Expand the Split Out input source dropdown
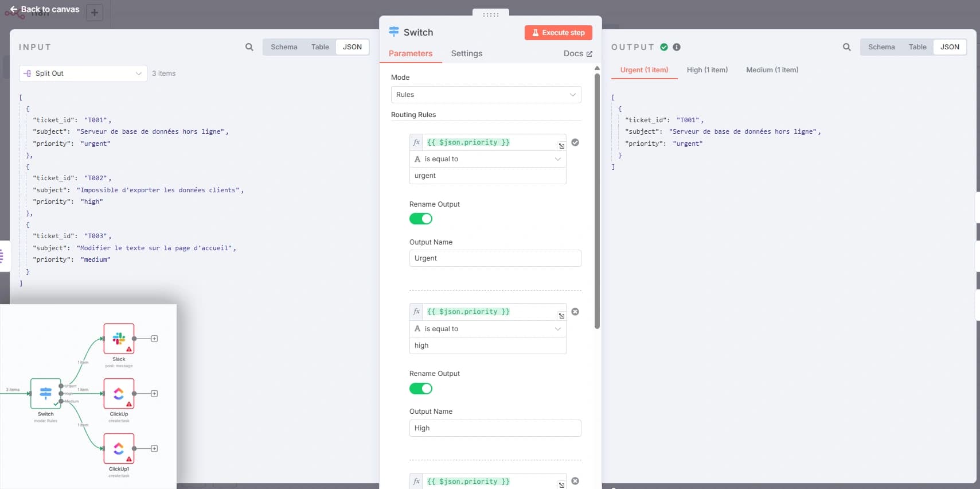This screenshot has height=489, width=980. coord(83,73)
